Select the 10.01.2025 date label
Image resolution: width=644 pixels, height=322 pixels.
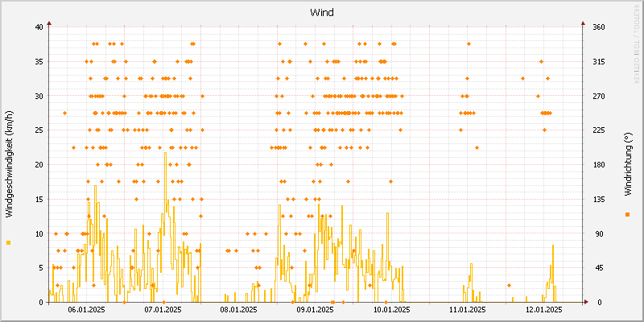pyautogui.click(x=391, y=309)
